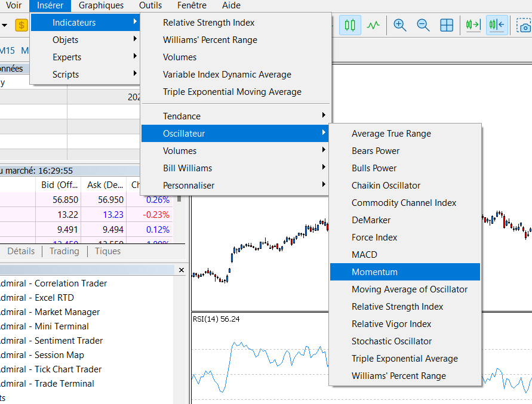Expand the Tendance submenu

click(x=235, y=116)
